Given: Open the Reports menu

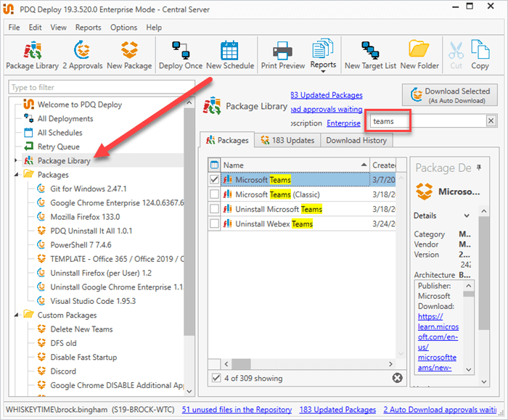Looking at the screenshot, I should (88, 28).
